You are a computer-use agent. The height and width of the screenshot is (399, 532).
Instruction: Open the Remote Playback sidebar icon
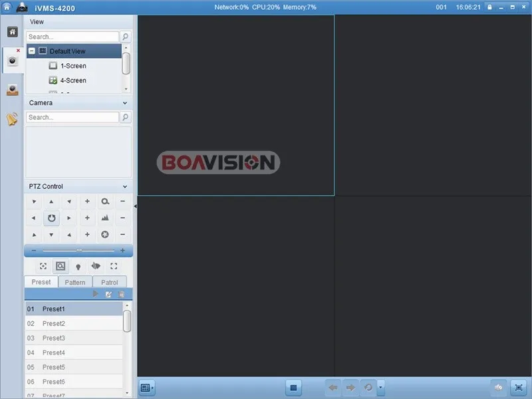(x=13, y=90)
